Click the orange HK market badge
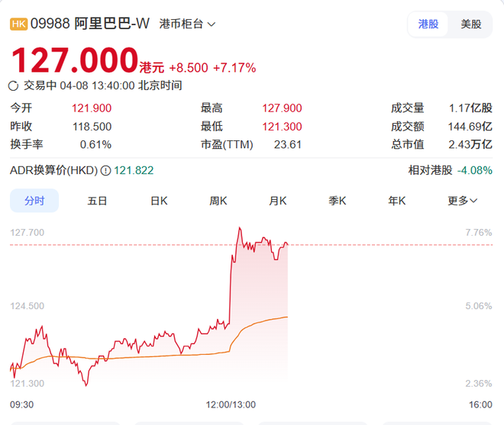 coord(18,24)
